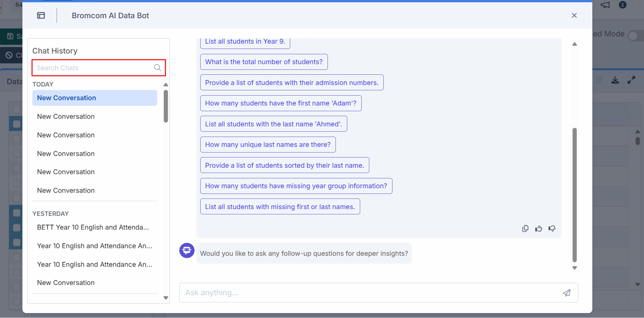Click the conversation pane scroll down arrow
644x318 pixels.
[x=574, y=268]
